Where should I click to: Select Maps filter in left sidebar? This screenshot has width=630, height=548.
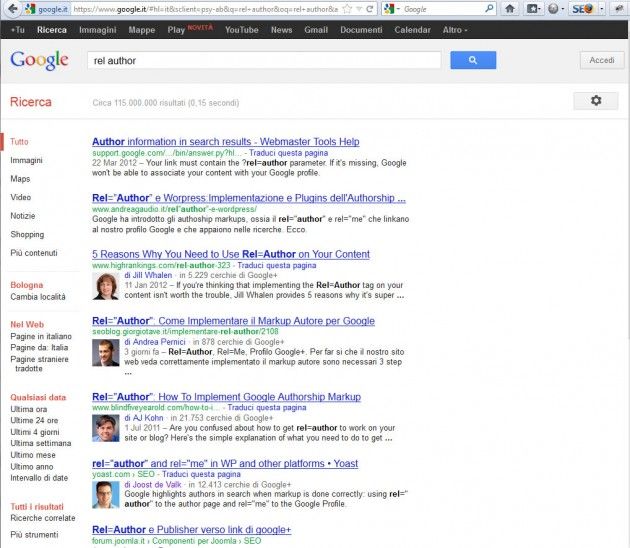[x=20, y=179]
